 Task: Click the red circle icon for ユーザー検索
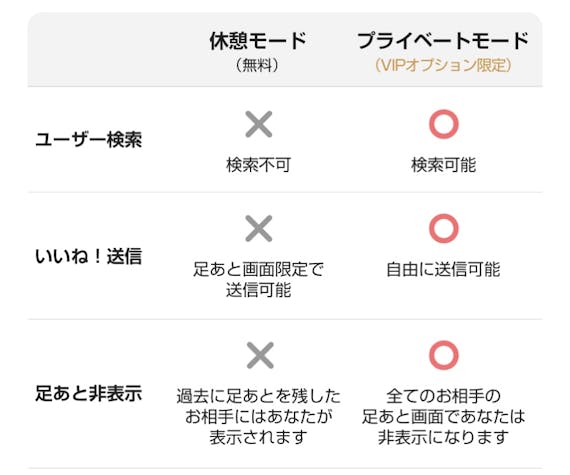[443, 124]
